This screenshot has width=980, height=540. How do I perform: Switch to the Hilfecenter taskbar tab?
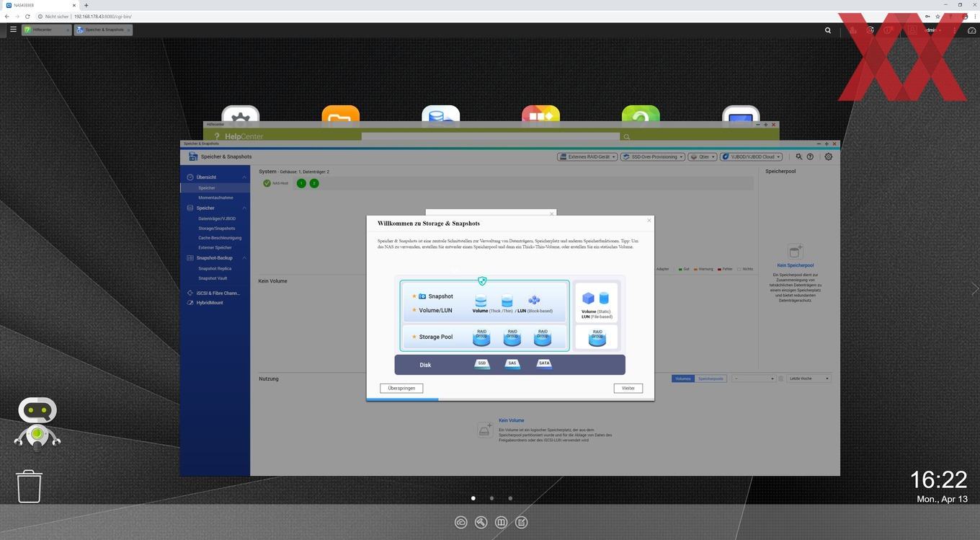click(46, 30)
